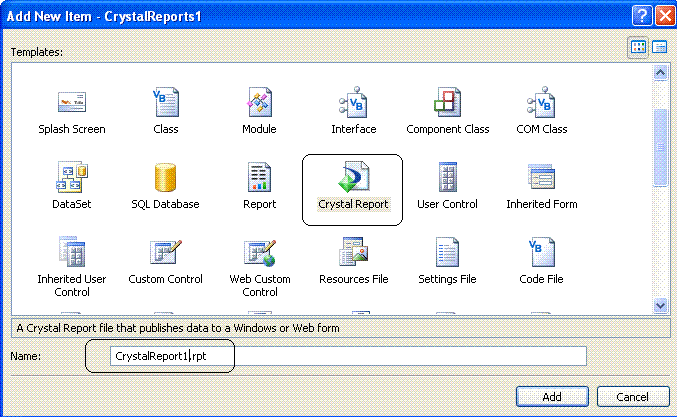Click the "Interface" label text
Screen dimensions: 677x417
coord(354,129)
